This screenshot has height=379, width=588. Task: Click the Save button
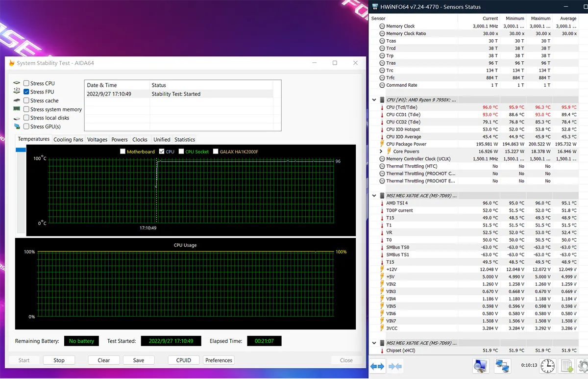click(139, 360)
